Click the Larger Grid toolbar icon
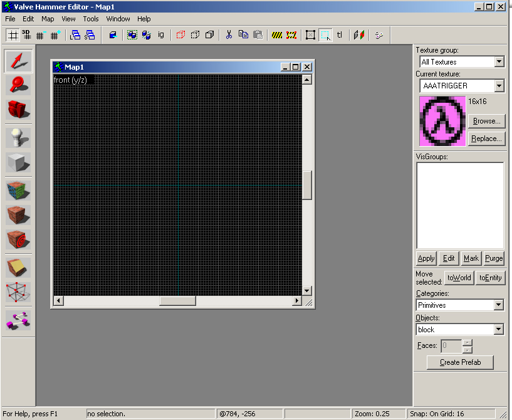Image resolution: width=512 pixels, height=420 pixels. tap(55, 35)
